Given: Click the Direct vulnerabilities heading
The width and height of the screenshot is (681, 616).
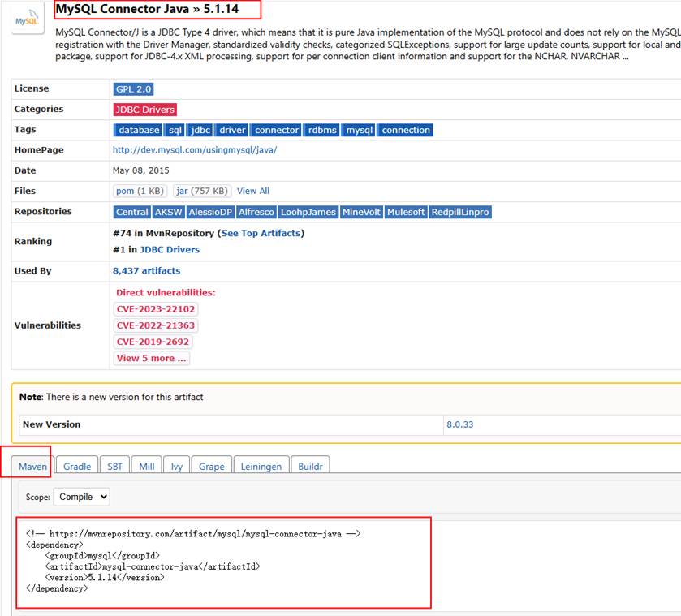Looking at the screenshot, I should click(x=166, y=292).
